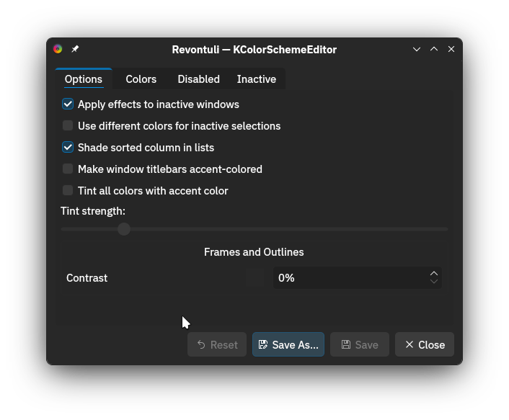
Task: Increase Contrast with the spinbox up arrow
Action: (x=434, y=274)
